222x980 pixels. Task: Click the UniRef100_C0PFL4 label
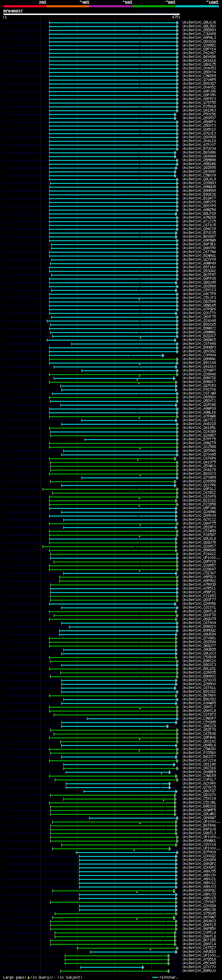199,932
